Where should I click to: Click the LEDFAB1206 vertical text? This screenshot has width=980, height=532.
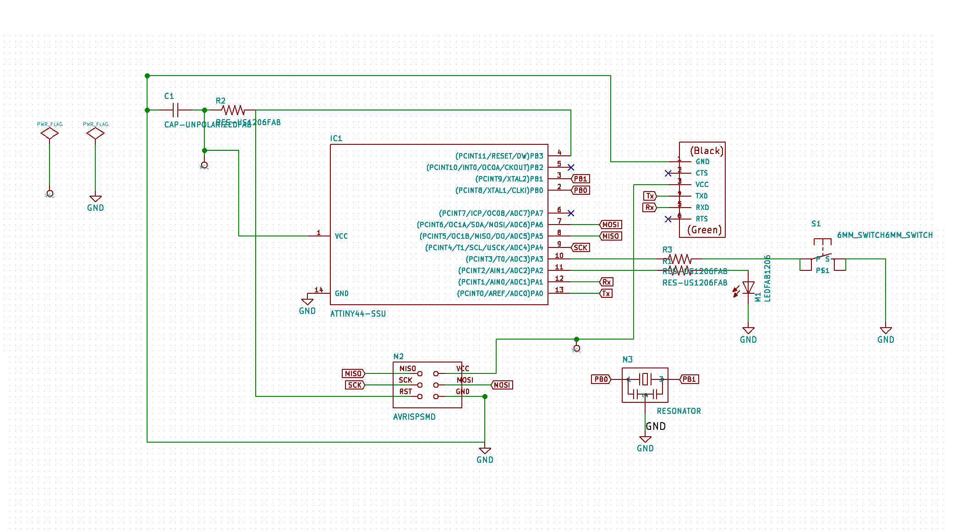point(768,278)
